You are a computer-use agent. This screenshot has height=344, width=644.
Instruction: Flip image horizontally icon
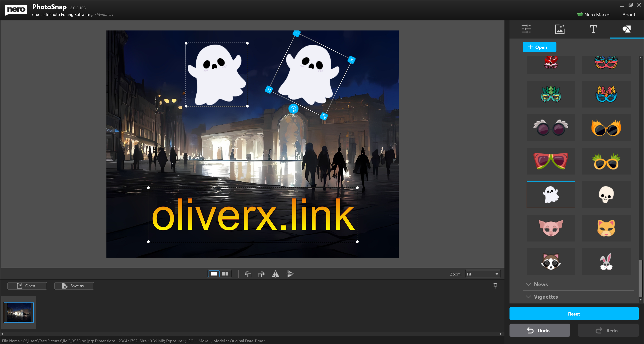pos(275,274)
